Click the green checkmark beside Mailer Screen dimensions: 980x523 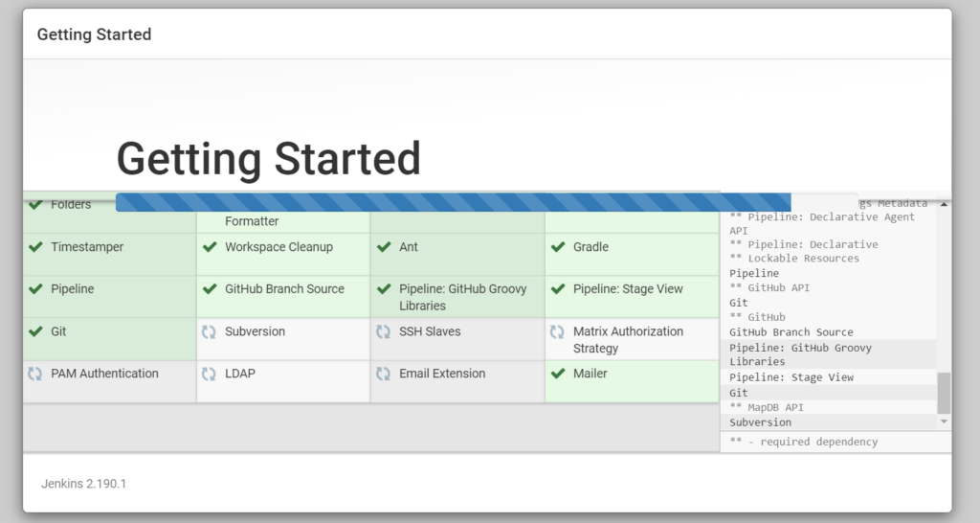click(x=557, y=374)
